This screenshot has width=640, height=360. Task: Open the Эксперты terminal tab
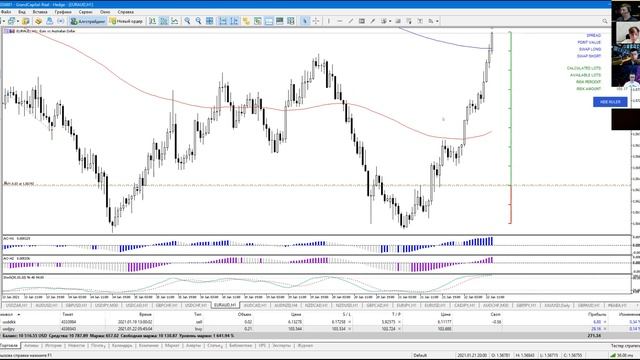(x=282, y=346)
